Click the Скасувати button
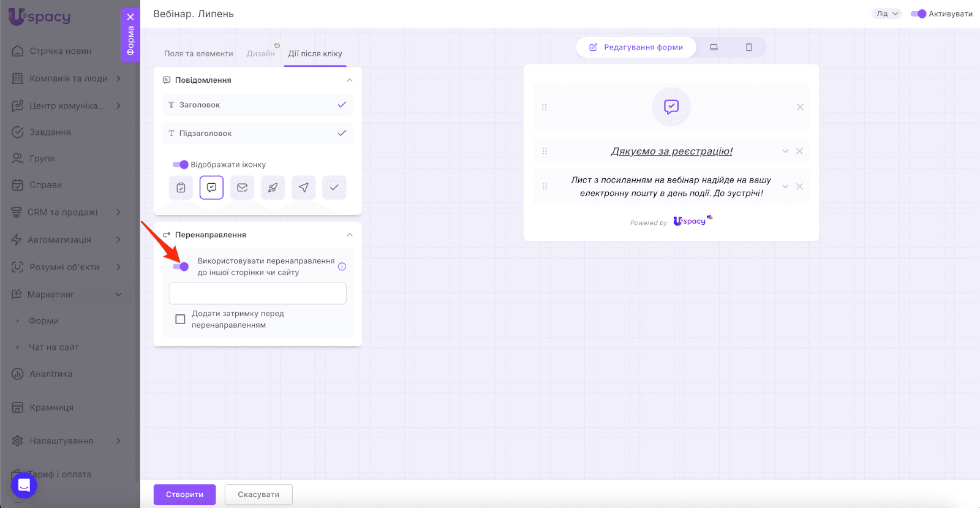 (258, 495)
